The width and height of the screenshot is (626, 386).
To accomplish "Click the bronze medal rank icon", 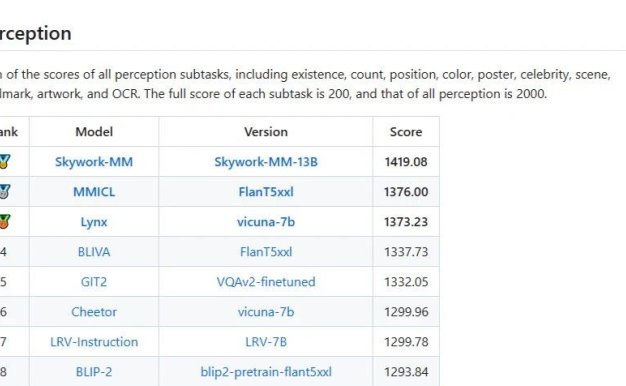I will (4, 222).
